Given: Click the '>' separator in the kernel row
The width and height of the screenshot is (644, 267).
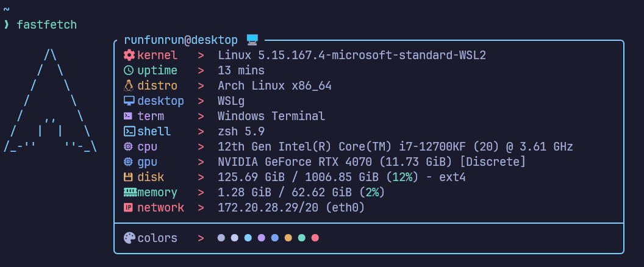Looking at the screenshot, I should point(201,55).
